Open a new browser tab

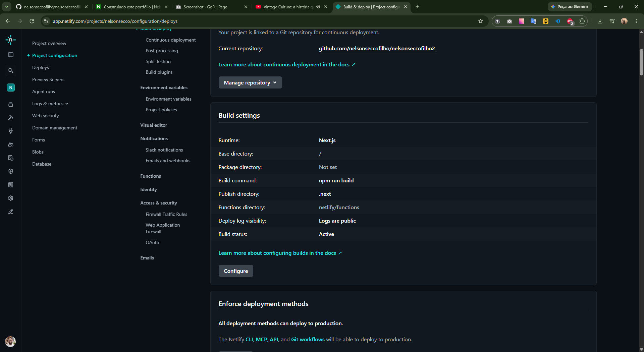click(417, 7)
